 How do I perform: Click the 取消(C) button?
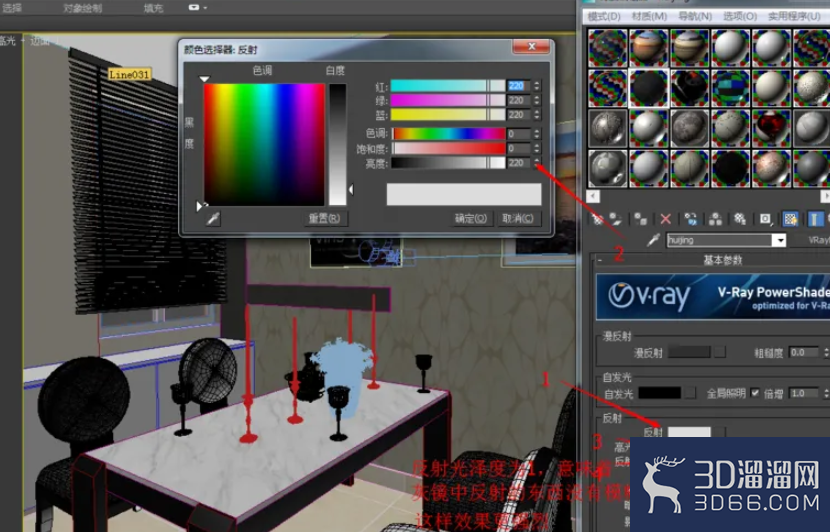519,218
